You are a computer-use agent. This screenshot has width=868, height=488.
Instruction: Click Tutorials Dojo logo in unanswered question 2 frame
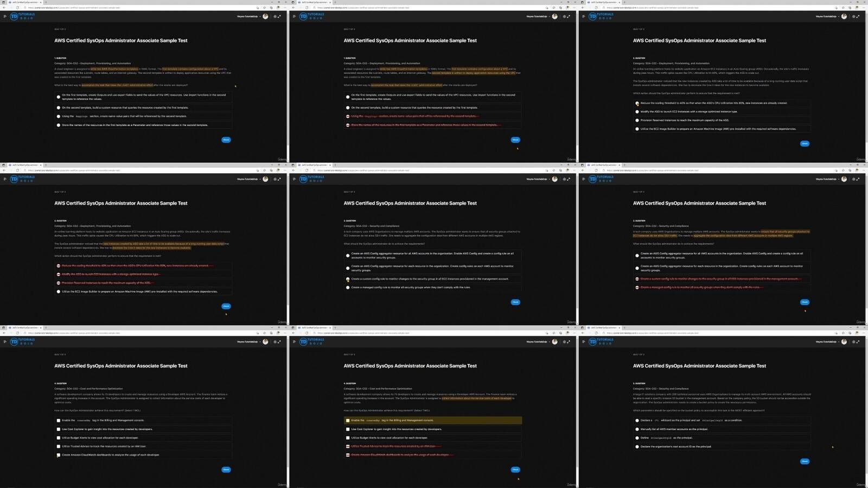pyautogui.click(x=601, y=16)
